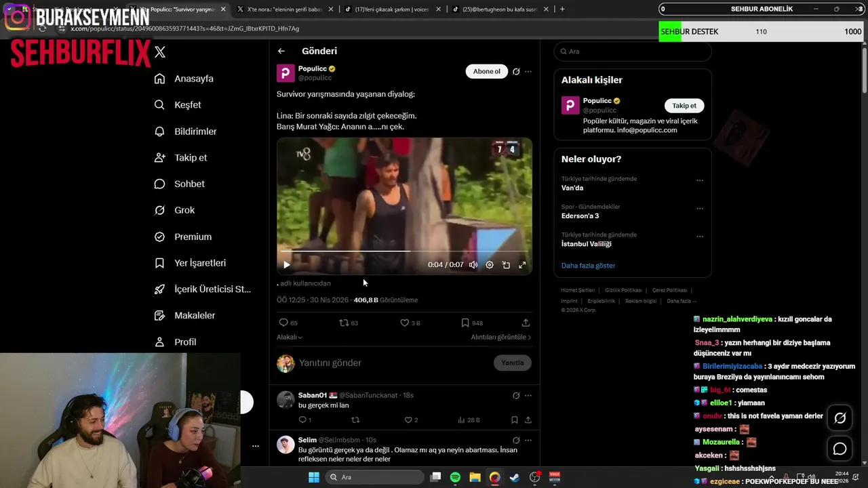Open more options on Selim's reply
The image size is (868, 488).
click(528, 440)
